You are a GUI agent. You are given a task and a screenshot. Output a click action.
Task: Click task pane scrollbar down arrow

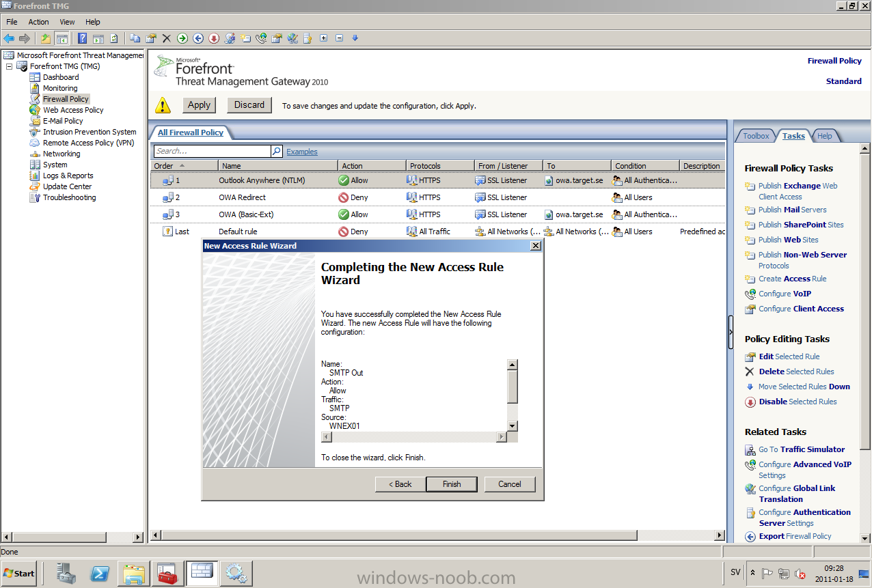pyautogui.click(x=865, y=540)
